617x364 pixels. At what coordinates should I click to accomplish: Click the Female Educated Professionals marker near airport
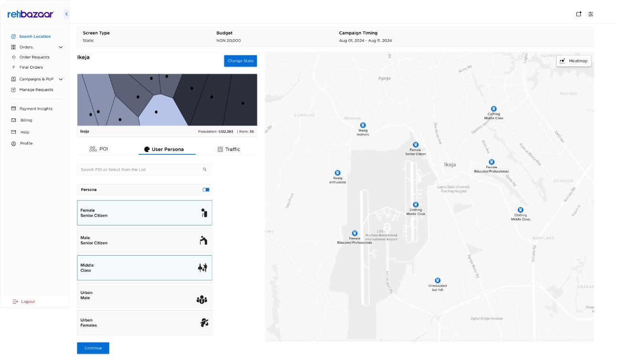[354, 233]
